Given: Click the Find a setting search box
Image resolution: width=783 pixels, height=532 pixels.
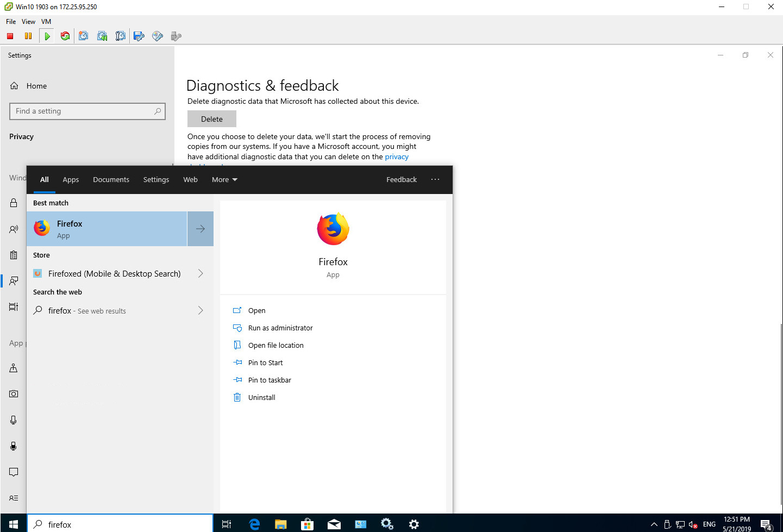Looking at the screenshot, I should click(87, 111).
